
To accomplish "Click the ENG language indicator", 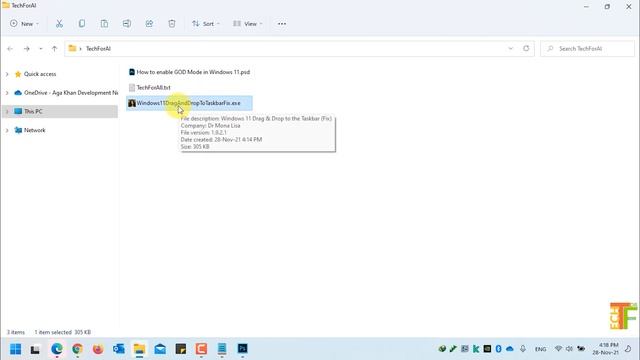I will coord(540,349).
